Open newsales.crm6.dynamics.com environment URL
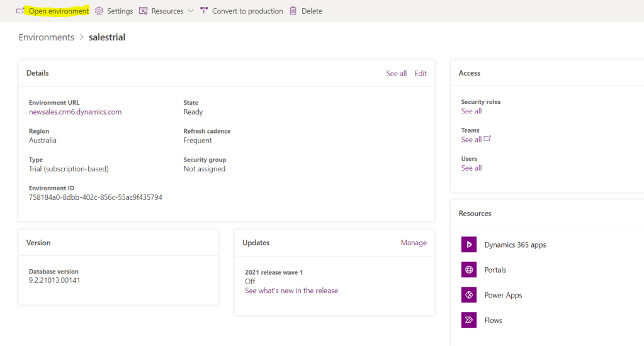The image size is (644, 346). (x=75, y=112)
